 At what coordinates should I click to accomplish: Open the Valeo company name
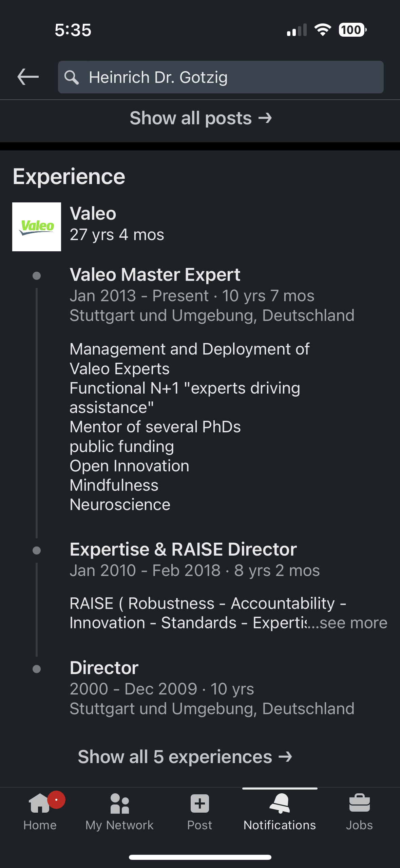click(93, 214)
